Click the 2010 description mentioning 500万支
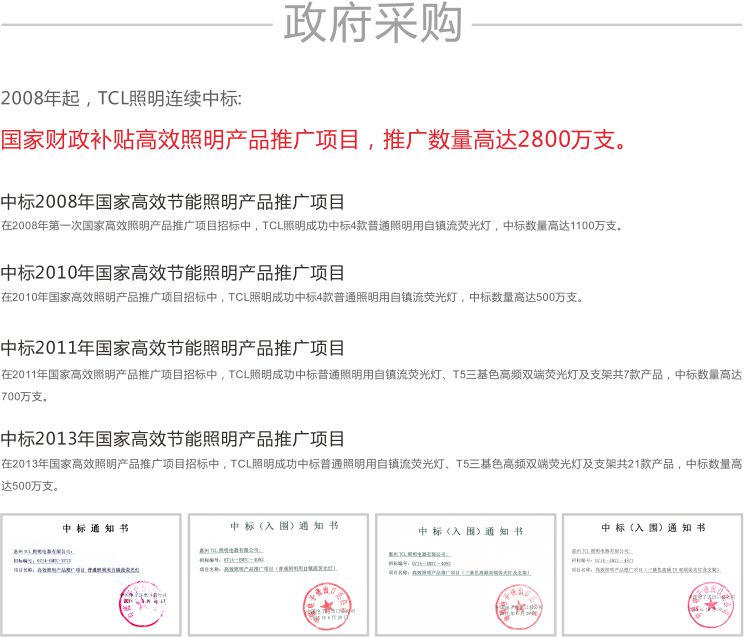Image resolution: width=744 pixels, height=637 pixels. 292,297
